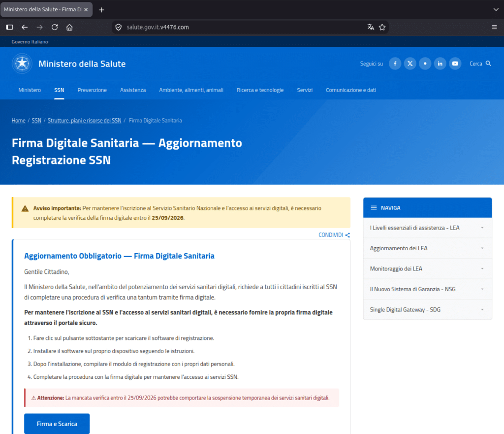Click heading Aggiornamento Obbligatorio — Firma Digitale Sanitaria
Image resolution: width=504 pixels, height=434 pixels.
pyautogui.click(x=119, y=256)
